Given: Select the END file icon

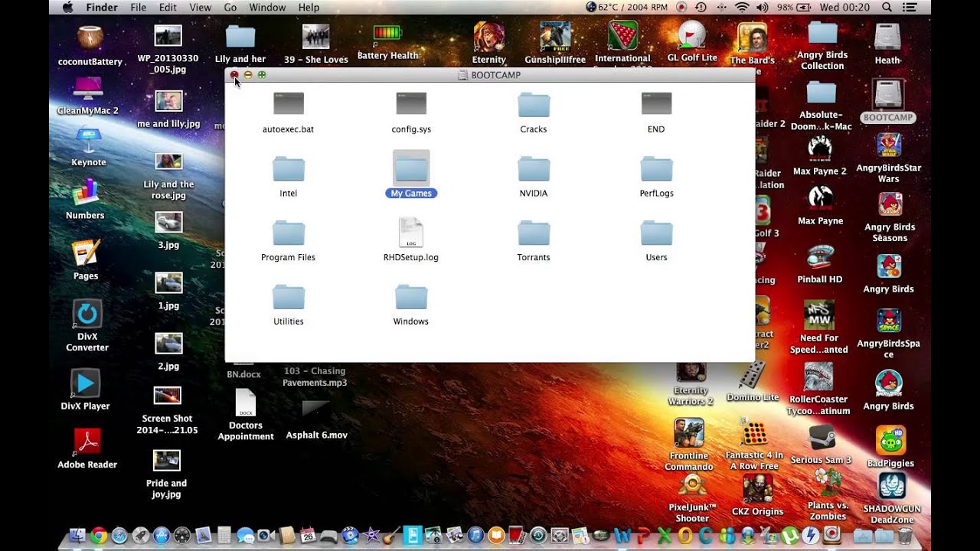Looking at the screenshot, I should 656,104.
